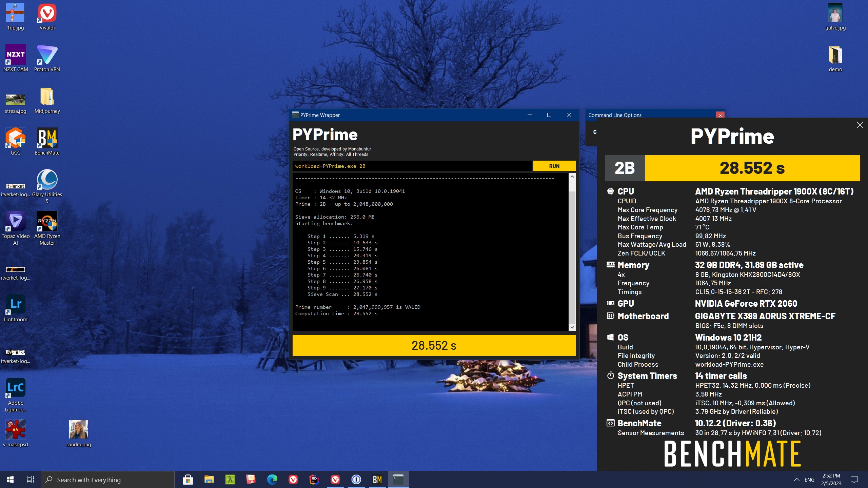Click the workload-PYPrime.exe 2B command field
The width and height of the screenshot is (868, 488).
point(412,166)
